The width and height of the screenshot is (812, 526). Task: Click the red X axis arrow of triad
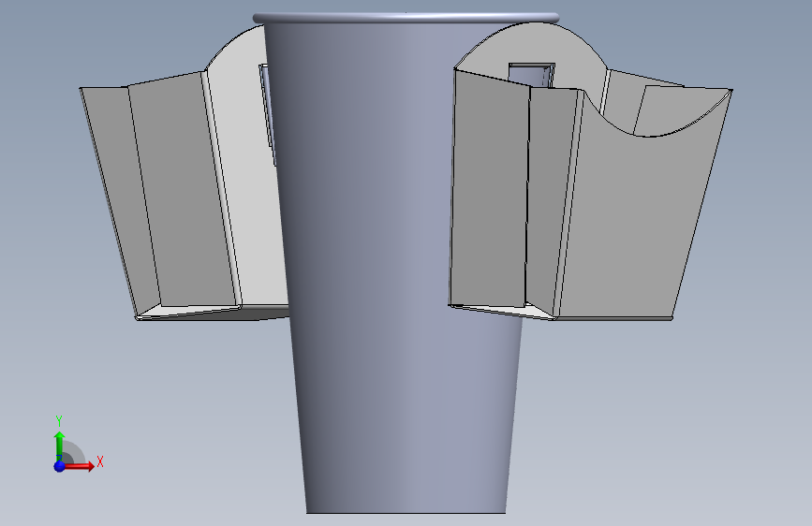81,466
